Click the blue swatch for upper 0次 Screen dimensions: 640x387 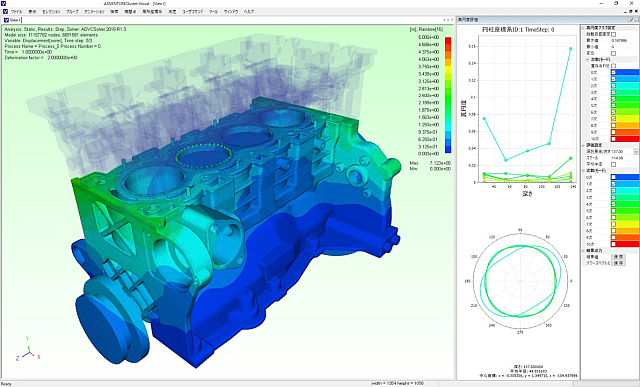[628, 73]
